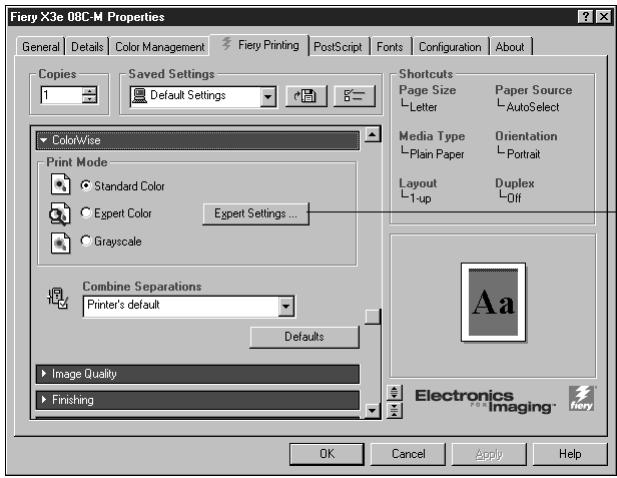This screenshot has width=617, height=478.
Task: Click the Grayscale print mode icon
Action: click(x=60, y=242)
